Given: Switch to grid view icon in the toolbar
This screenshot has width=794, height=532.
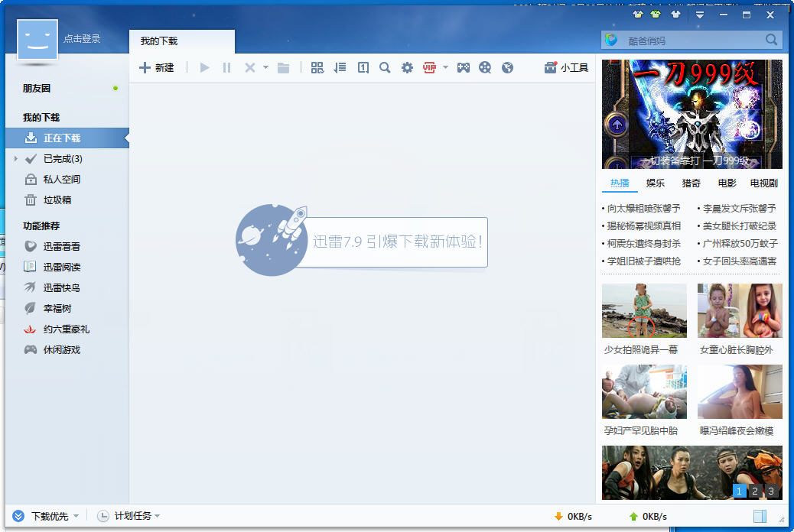Looking at the screenshot, I should 317,68.
